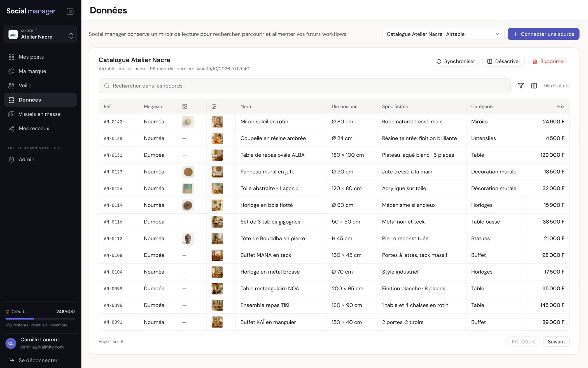The width and height of the screenshot is (588, 368).
Task: Open scene thumbnail for Buffet MANA en teck
Action: pyautogui.click(x=217, y=255)
